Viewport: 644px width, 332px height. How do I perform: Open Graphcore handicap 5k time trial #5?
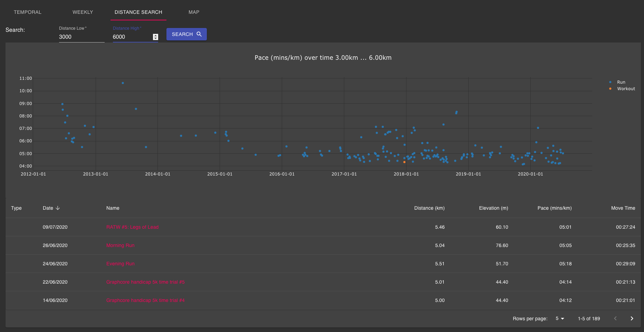145,282
